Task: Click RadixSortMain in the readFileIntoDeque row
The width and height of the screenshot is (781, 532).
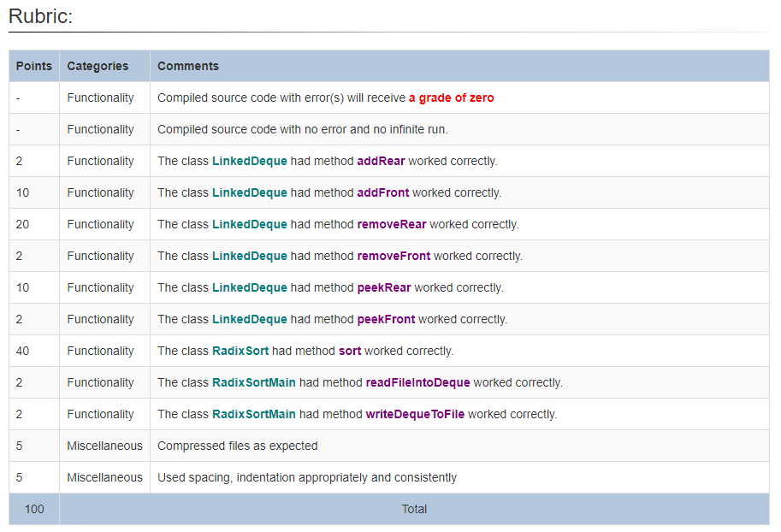Action: (x=254, y=382)
